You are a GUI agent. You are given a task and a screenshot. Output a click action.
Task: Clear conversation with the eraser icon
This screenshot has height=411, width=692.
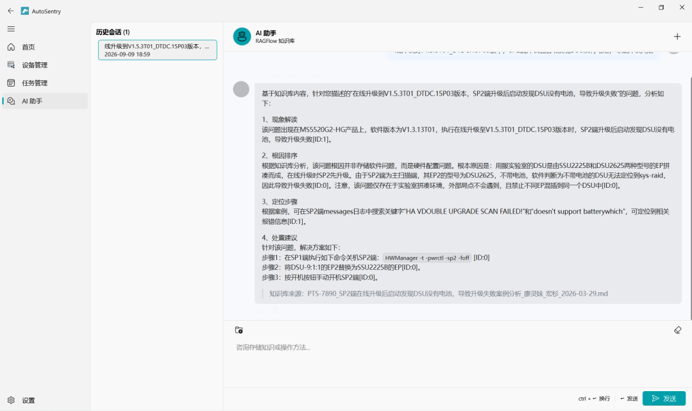677,330
